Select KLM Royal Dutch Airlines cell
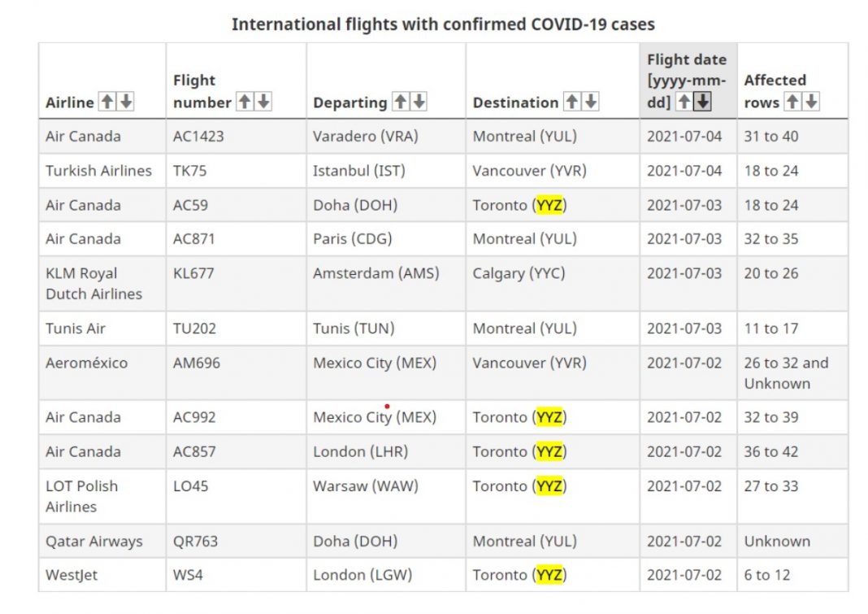 tap(93, 283)
